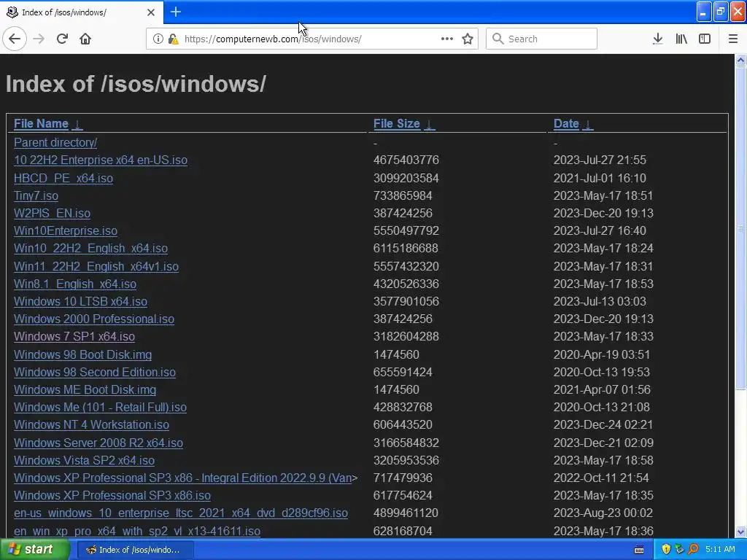Click Win10_22H2_English_x64.iso

(90, 248)
